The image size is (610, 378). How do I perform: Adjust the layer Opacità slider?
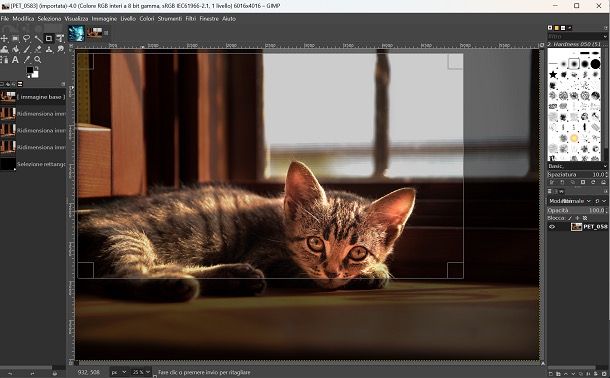coord(575,210)
